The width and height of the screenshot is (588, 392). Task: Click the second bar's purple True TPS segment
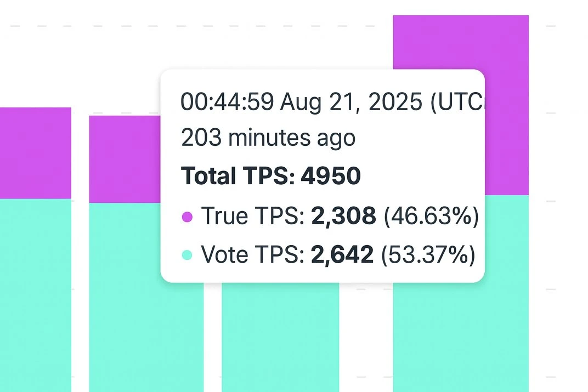125,159
